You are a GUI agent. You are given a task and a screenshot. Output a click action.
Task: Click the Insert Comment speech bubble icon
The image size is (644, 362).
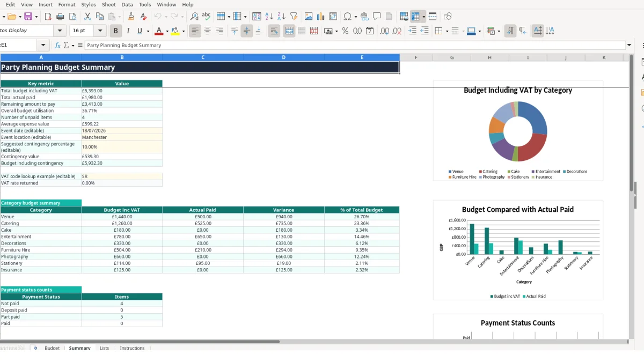pyautogui.click(x=377, y=17)
